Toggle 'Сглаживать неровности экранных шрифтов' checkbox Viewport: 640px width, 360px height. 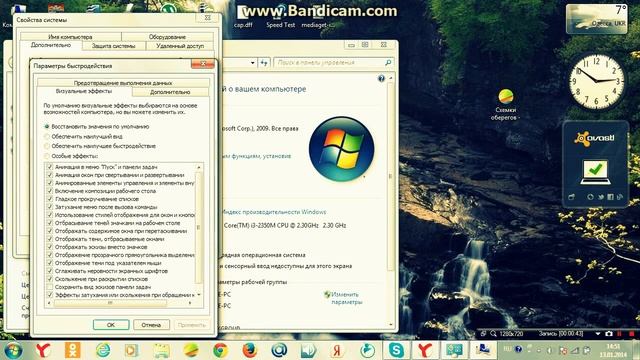[x=50, y=271]
